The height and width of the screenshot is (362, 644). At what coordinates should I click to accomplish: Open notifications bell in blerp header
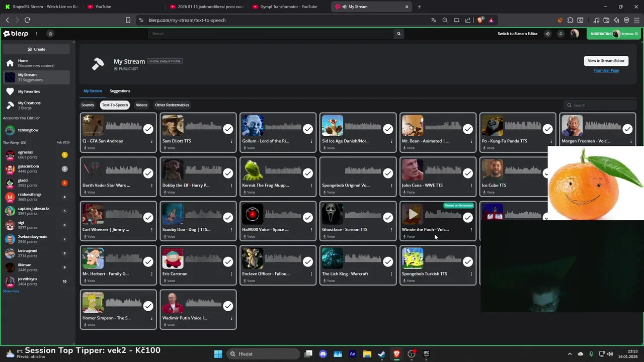pyautogui.click(x=561, y=34)
